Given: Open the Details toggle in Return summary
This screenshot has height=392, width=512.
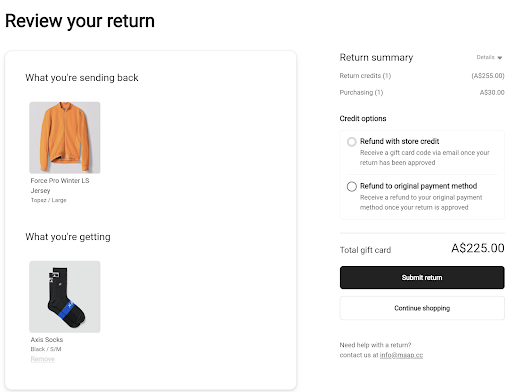Looking at the screenshot, I should tap(489, 57).
